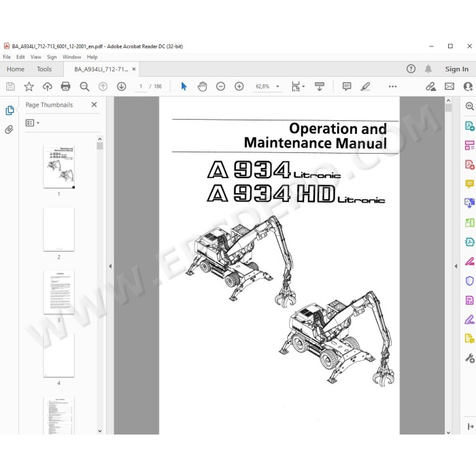Viewport: 476px width, 476px height.
Task: Open the yellow Comment tool in right pane
Action: (470, 184)
